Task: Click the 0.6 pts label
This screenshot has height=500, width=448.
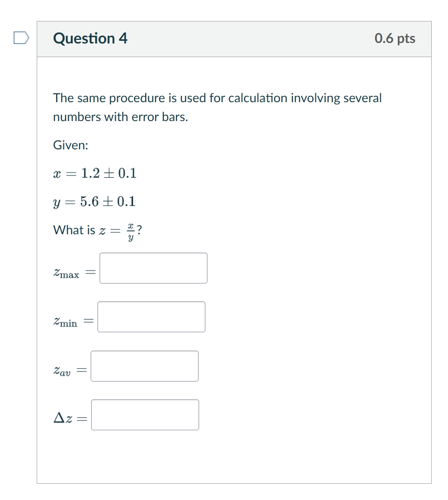Action: pos(395,38)
